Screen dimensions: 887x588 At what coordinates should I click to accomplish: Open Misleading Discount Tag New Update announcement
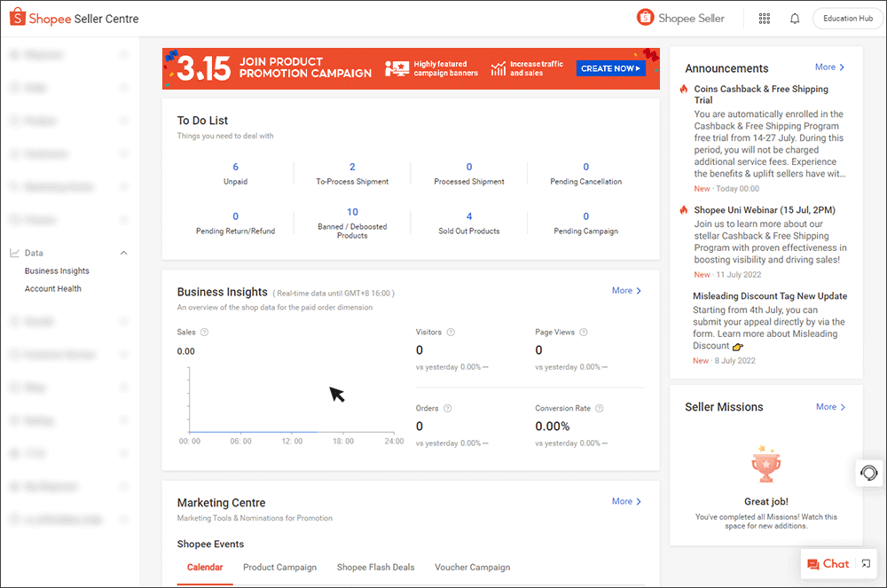click(x=770, y=295)
